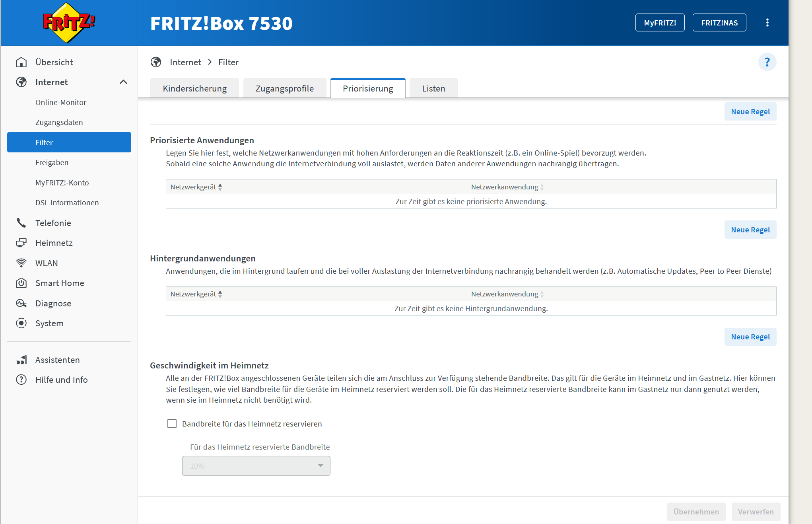Viewport: 812px width, 524px height.
Task: Switch to the Kindersicherung tab
Action: 194,88
